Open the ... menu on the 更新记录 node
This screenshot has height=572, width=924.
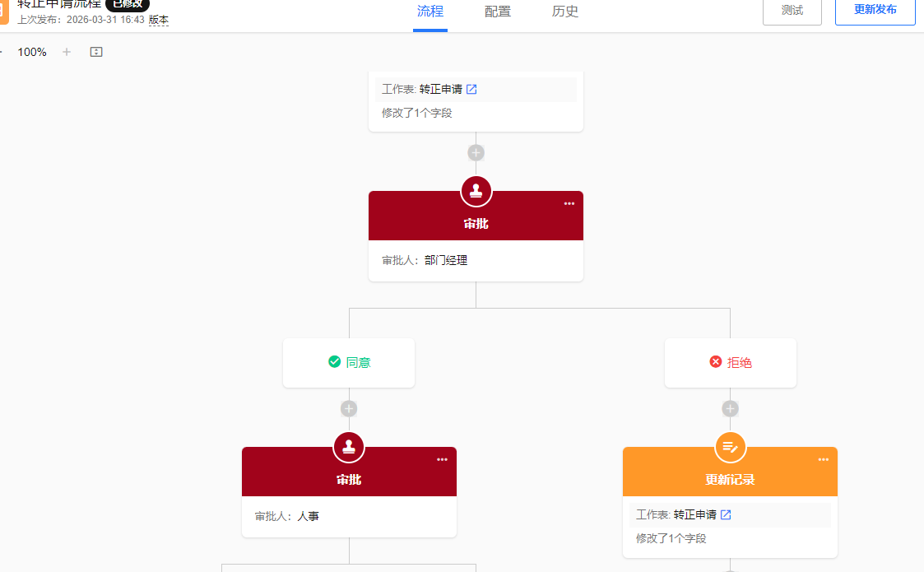point(823,459)
